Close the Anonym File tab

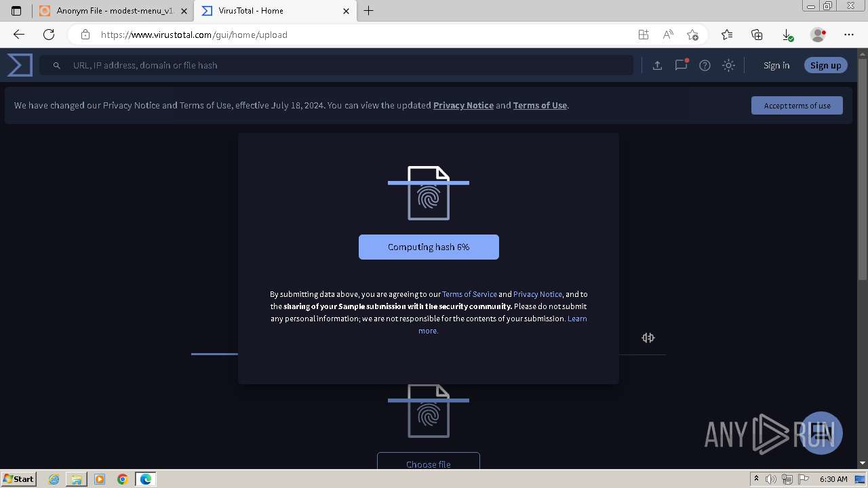click(184, 11)
